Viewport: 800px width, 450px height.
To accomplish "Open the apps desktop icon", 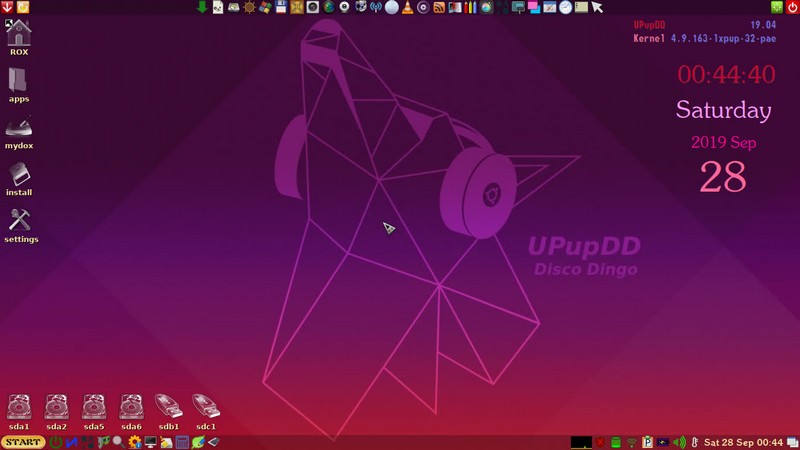I will (x=18, y=81).
